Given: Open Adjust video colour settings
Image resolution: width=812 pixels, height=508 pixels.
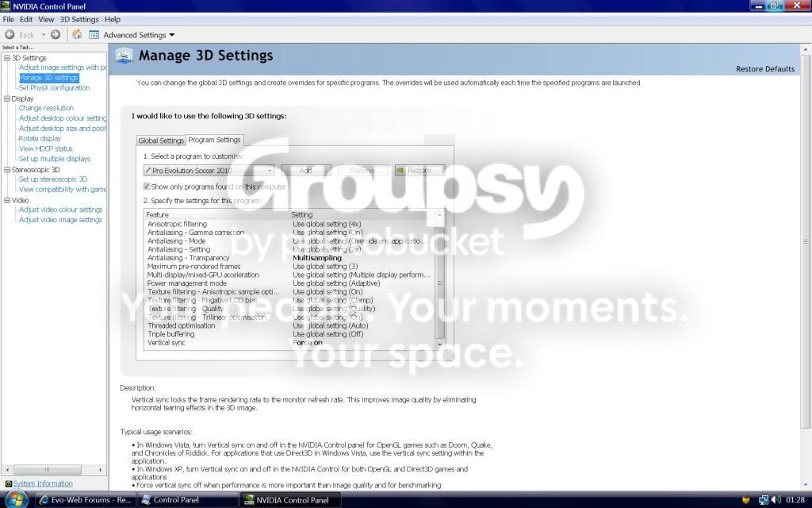Looking at the screenshot, I should pyautogui.click(x=60, y=210).
